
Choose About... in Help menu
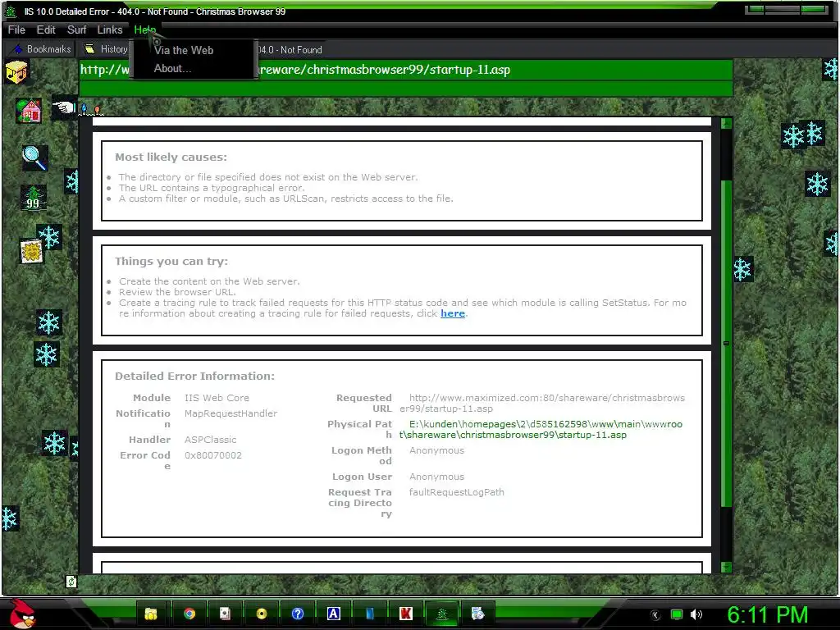172,69
